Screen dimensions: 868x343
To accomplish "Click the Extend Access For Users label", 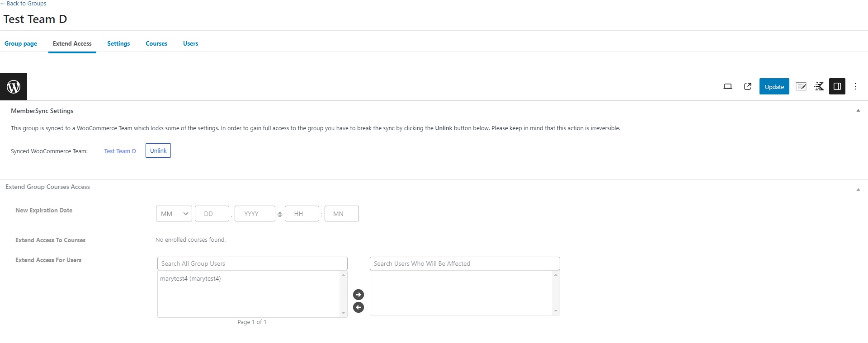I will [48, 260].
